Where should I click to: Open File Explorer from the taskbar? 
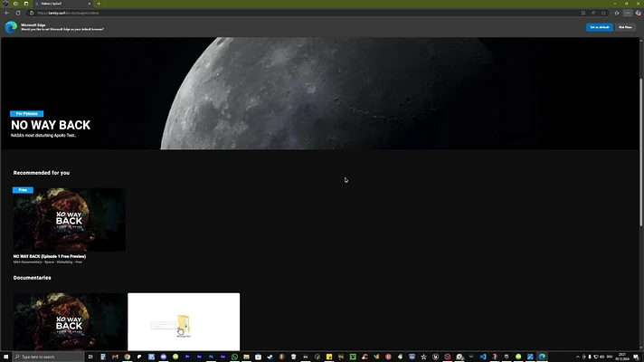[246, 357]
